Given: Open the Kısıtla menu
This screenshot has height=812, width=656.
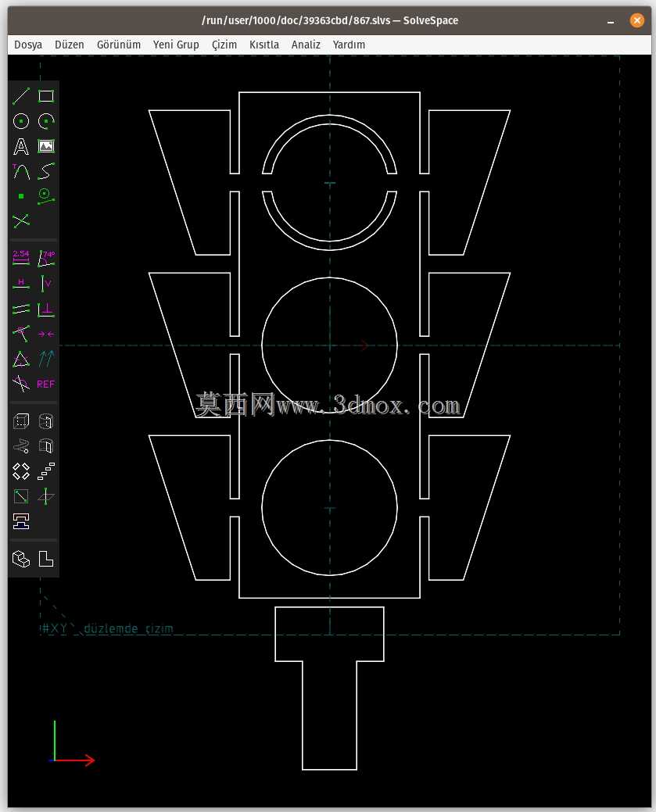Looking at the screenshot, I should [264, 45].
